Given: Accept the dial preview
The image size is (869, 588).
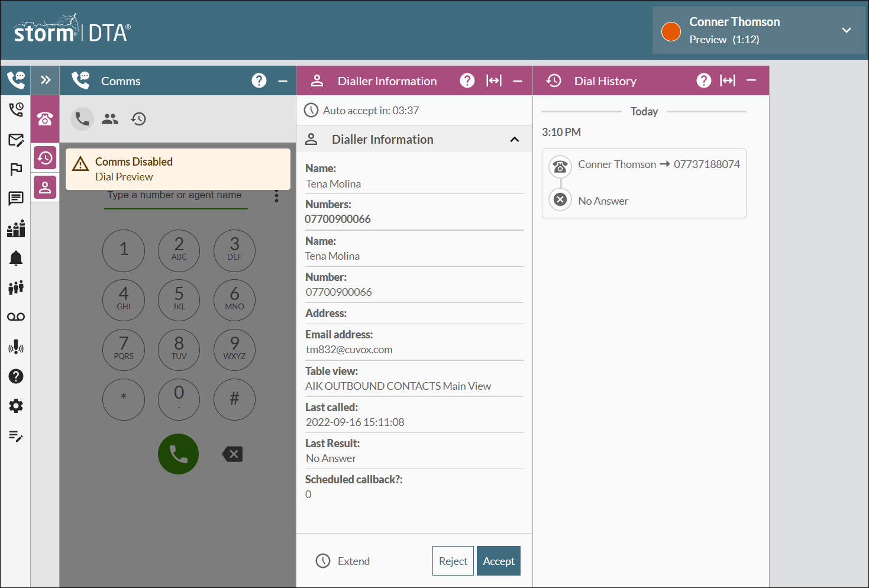Looking at the screenshot, I should pyautogui.click(x=498, y=561).
